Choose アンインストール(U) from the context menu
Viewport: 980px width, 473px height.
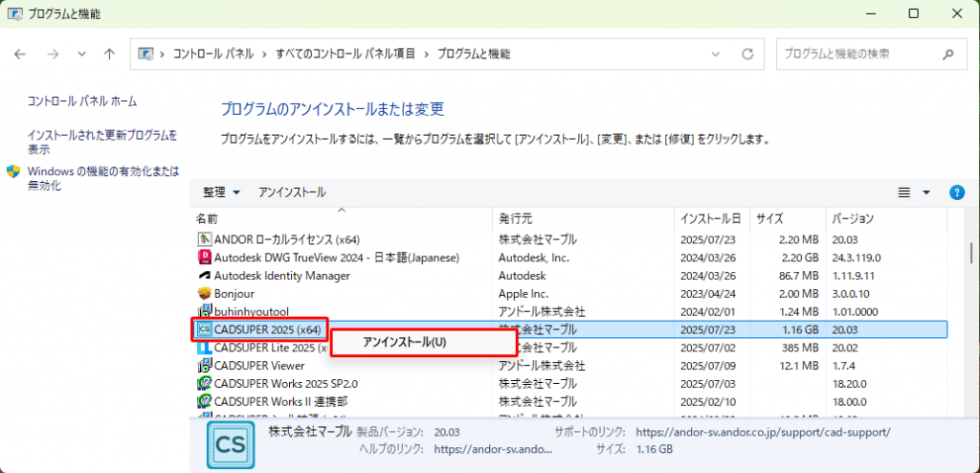(424, 343)
